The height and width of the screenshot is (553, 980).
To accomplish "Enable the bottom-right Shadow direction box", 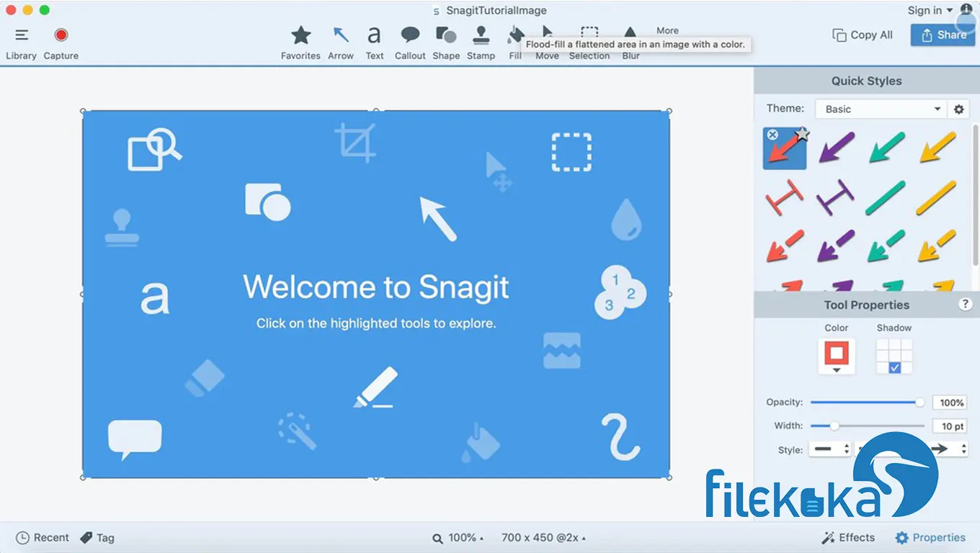I will (906, 368).
